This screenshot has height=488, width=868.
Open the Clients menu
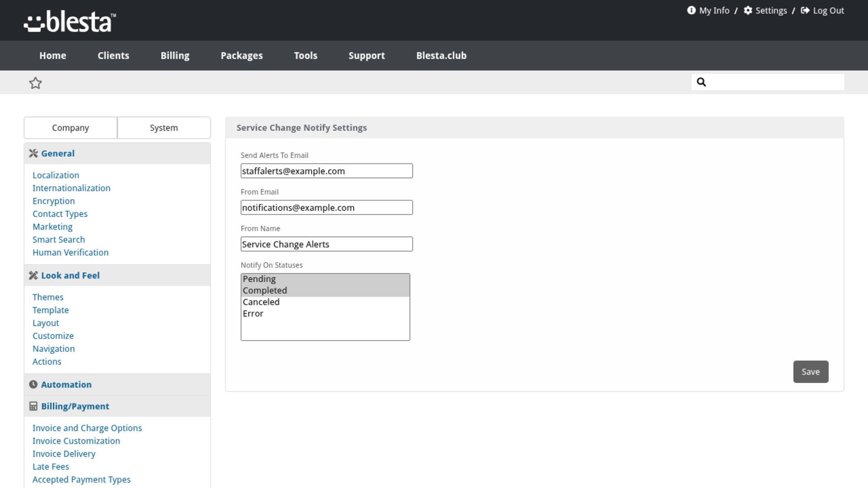113,56
